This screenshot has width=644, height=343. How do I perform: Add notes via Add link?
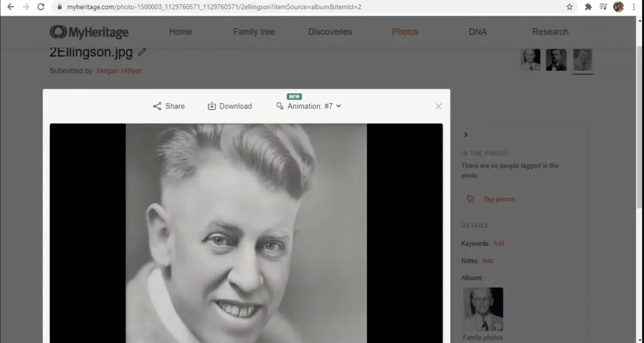click(487, 260)
